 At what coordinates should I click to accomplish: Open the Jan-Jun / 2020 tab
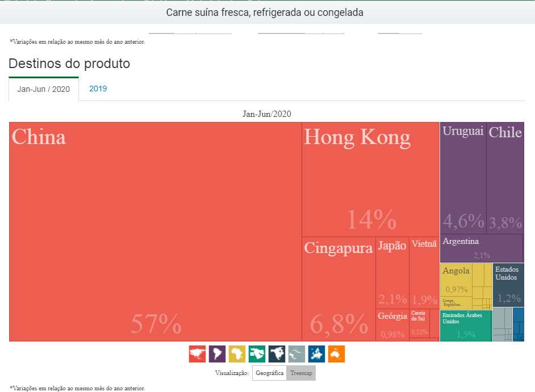pyautogui.click(x=44, y=89)
